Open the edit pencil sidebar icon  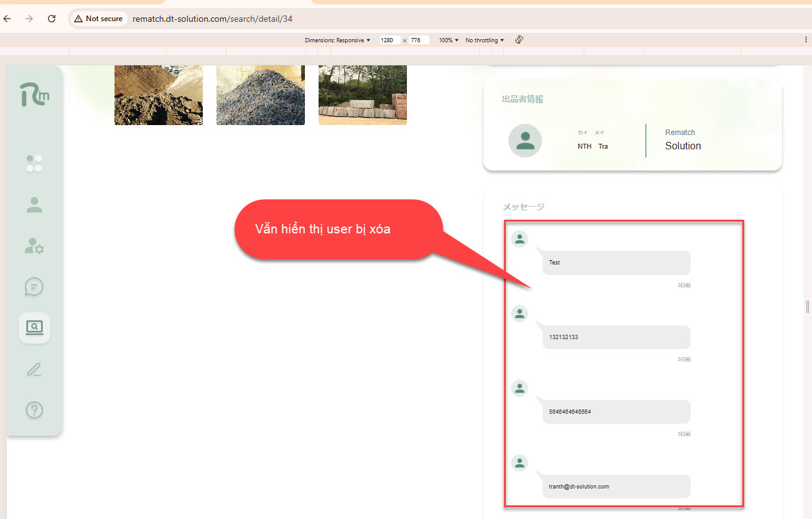pos(34,370)
